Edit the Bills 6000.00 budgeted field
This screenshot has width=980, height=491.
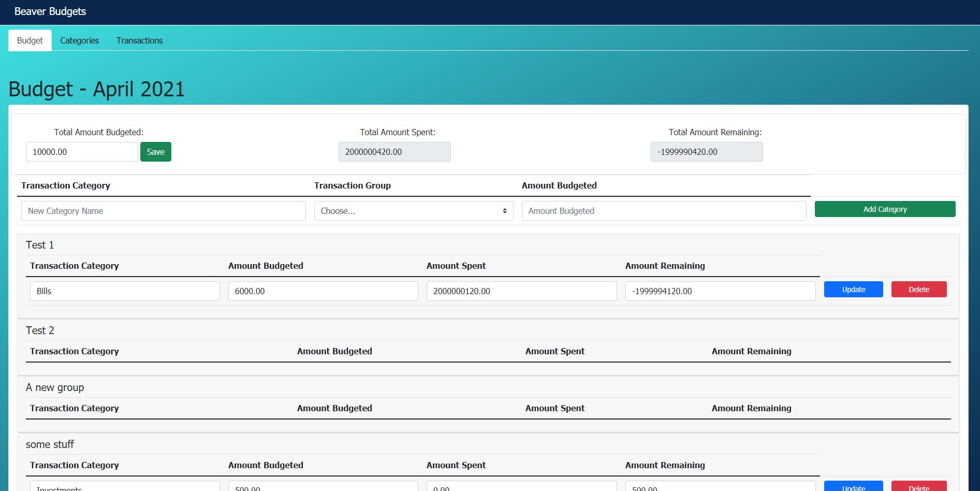(x=323, y=291)
